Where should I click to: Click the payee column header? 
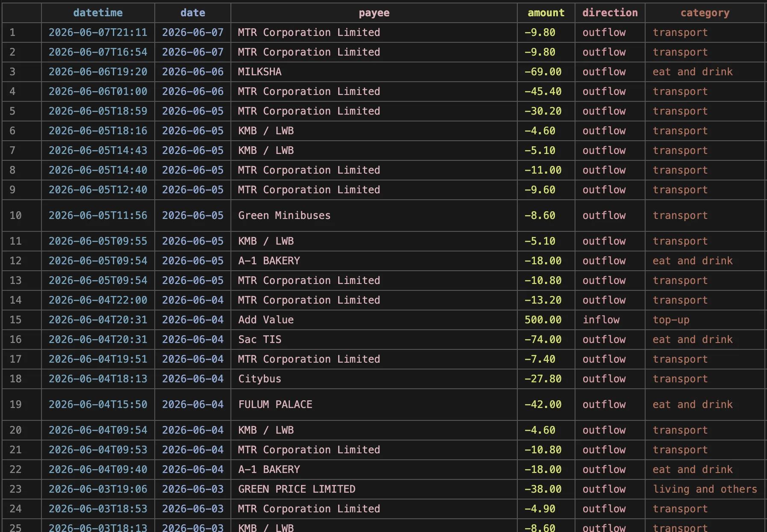374,13
